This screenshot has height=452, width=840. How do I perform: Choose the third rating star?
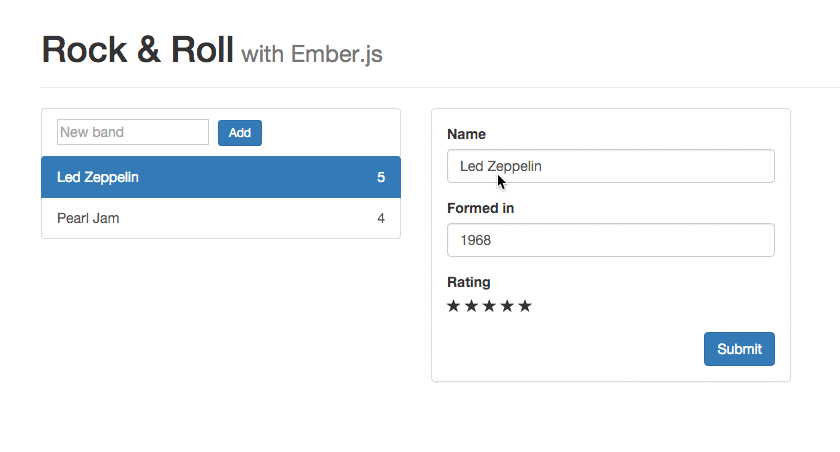[490, 306]
